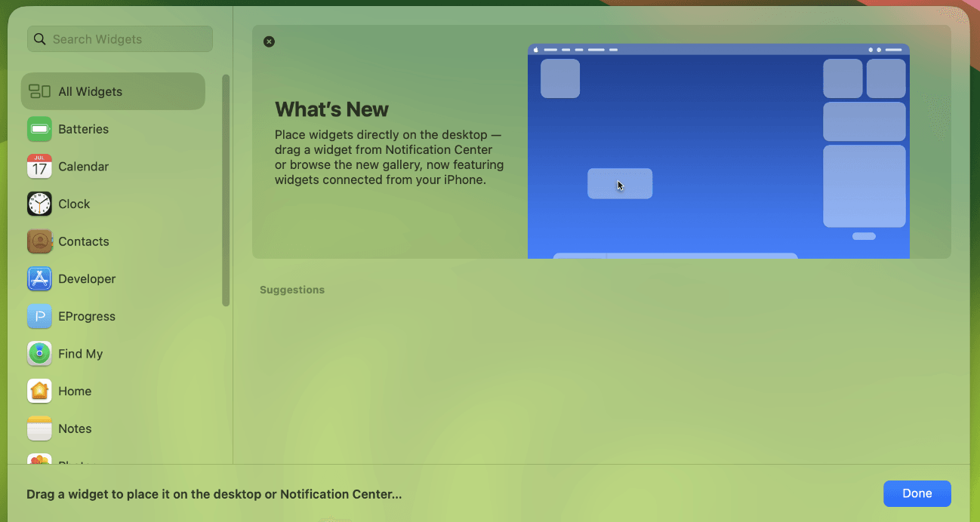The height and width of the screenshot is (522, 980).
Task: Click the sidebar vertical scrollbar
Action: [226, 190]
